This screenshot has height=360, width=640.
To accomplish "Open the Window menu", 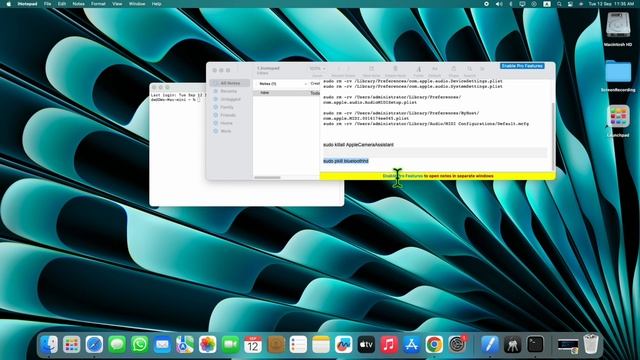I will click(x=137, y=4).
